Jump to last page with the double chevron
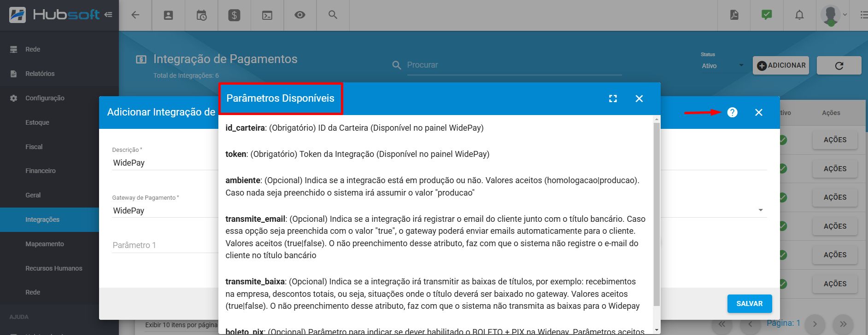The width and height of the screenshot is (868, 335). 843,324
